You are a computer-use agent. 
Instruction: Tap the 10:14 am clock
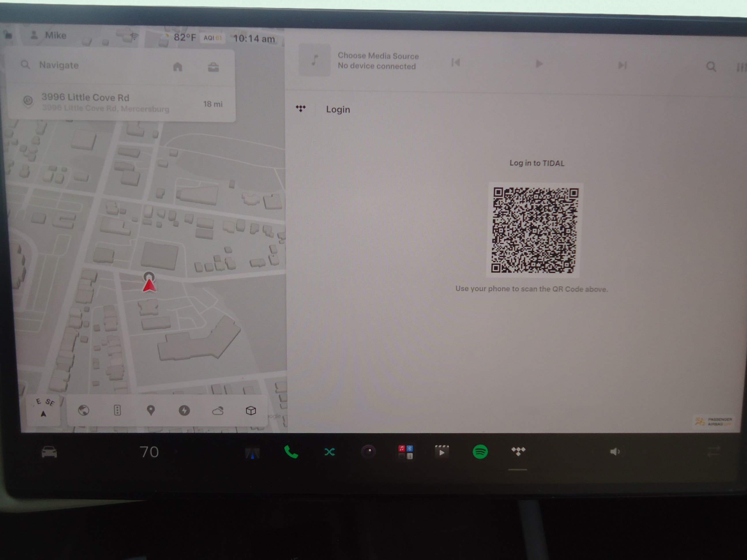[x=254, y=39]
